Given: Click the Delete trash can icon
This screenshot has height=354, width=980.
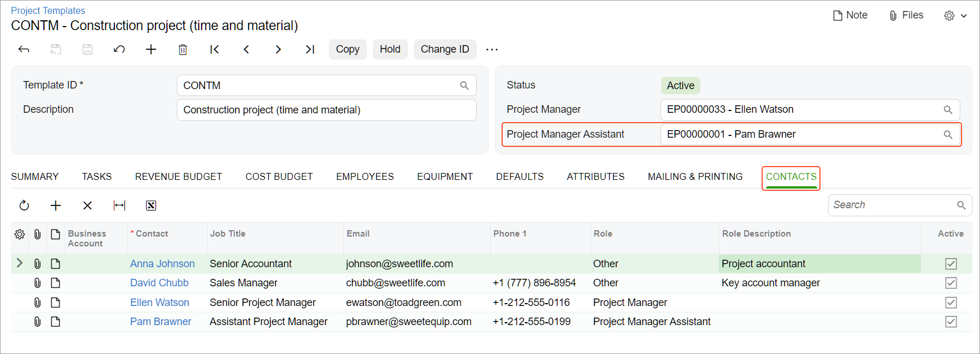Looking at the screenshot, I should click(183, 50).
